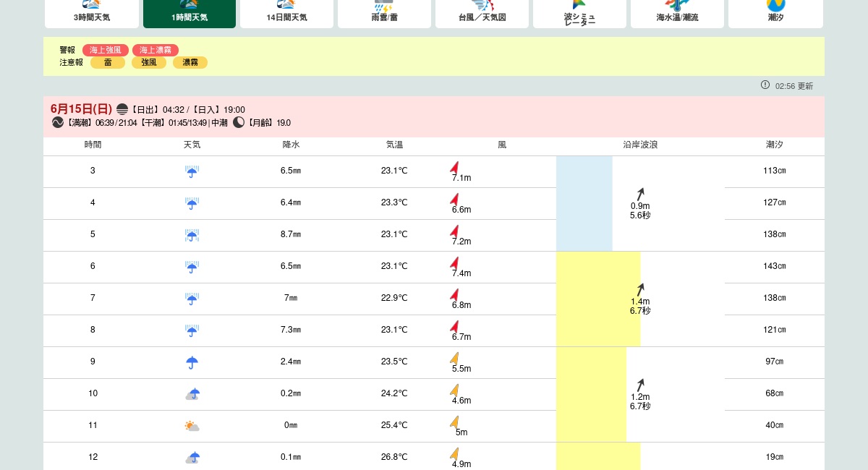The image size is (868, 470).
Task: Click the 海上濃霧 warning badge
Action: coord(156,50)
